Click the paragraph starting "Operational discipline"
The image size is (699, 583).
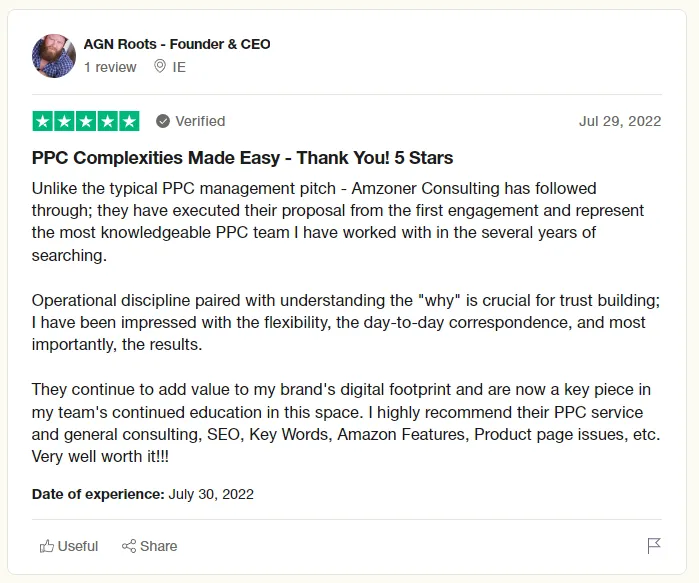pyautogui.click(x=345, y=322)
